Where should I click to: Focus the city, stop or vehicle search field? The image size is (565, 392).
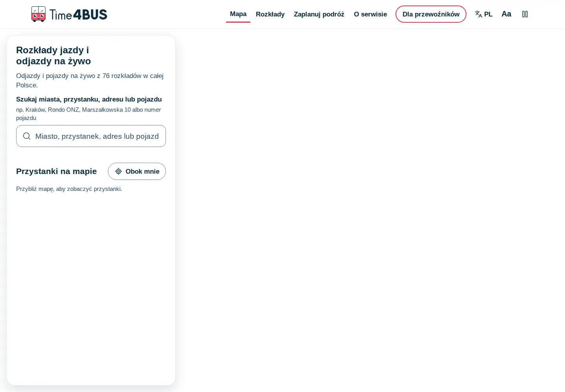[x=91, y=136]
